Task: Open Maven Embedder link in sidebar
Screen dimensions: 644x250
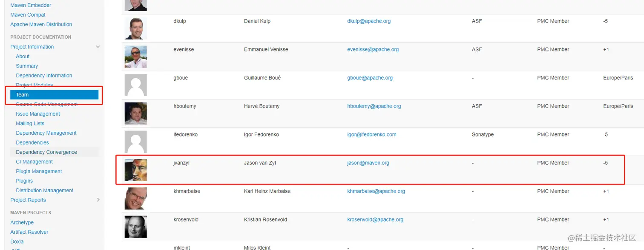Action: (x=31, y=5)
